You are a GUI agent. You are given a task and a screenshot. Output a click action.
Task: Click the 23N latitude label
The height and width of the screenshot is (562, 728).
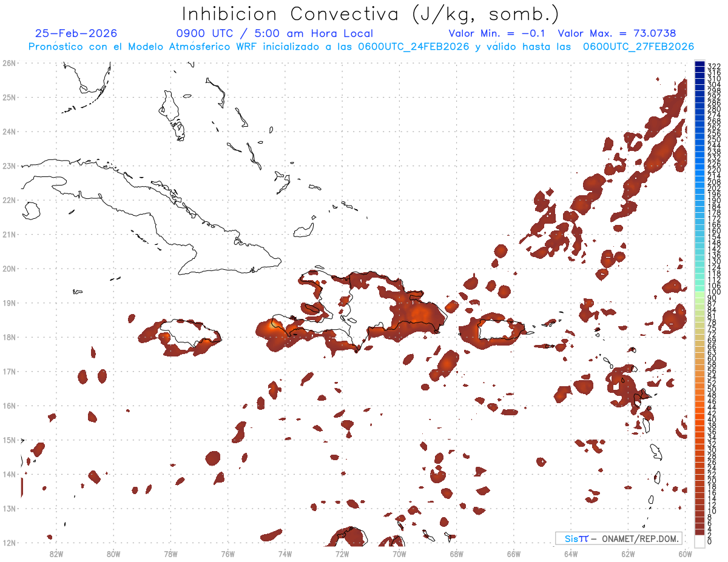coord(9,166)
